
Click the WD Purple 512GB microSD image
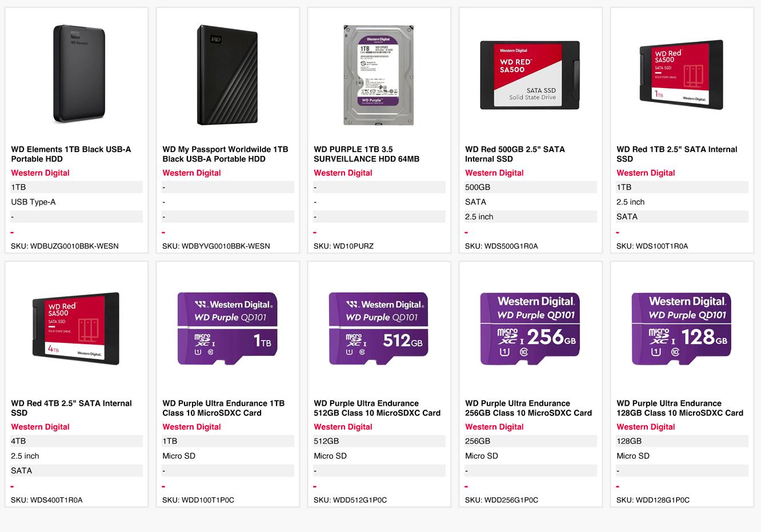click(378, 329)
